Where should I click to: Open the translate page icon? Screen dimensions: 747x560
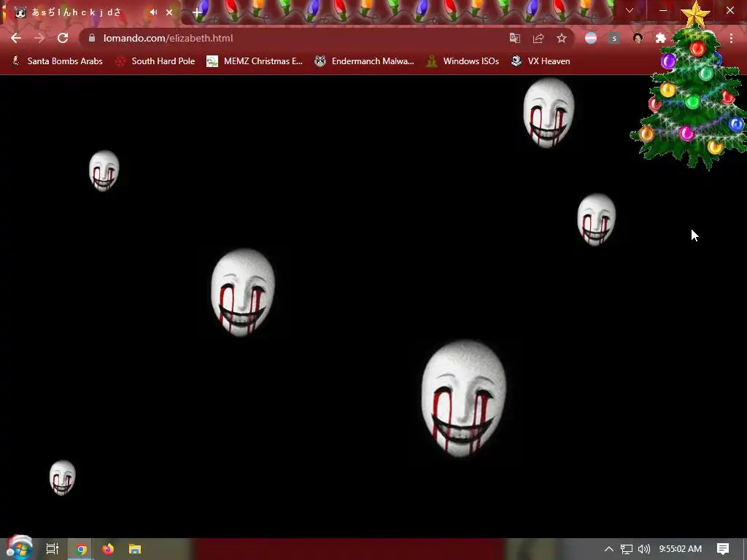[x=515, y=38]
